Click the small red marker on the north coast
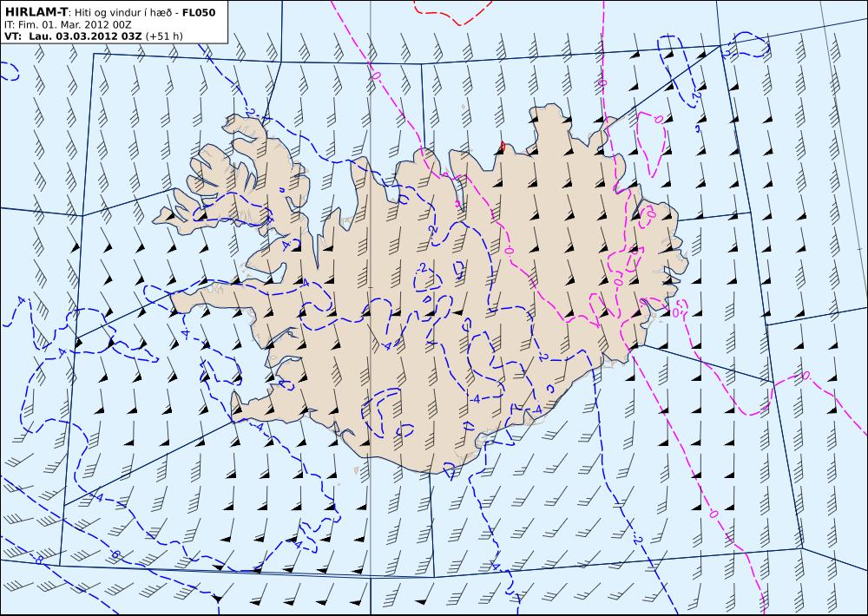The width and height of the screenshot is (868, 616). [503, 146]
